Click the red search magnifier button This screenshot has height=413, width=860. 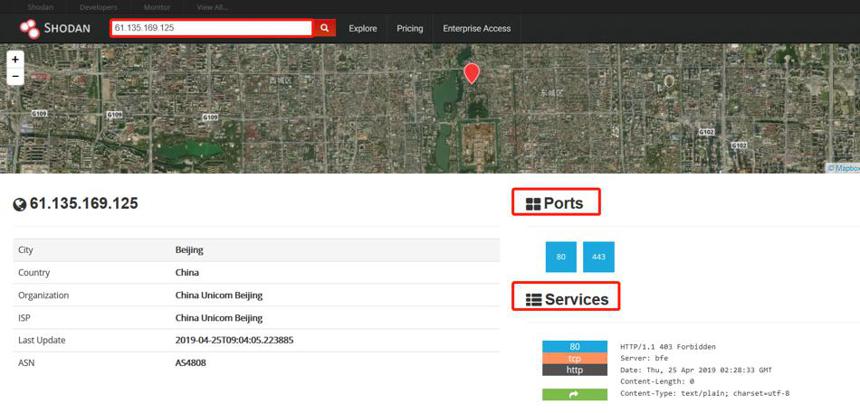(x=325, y=28)
